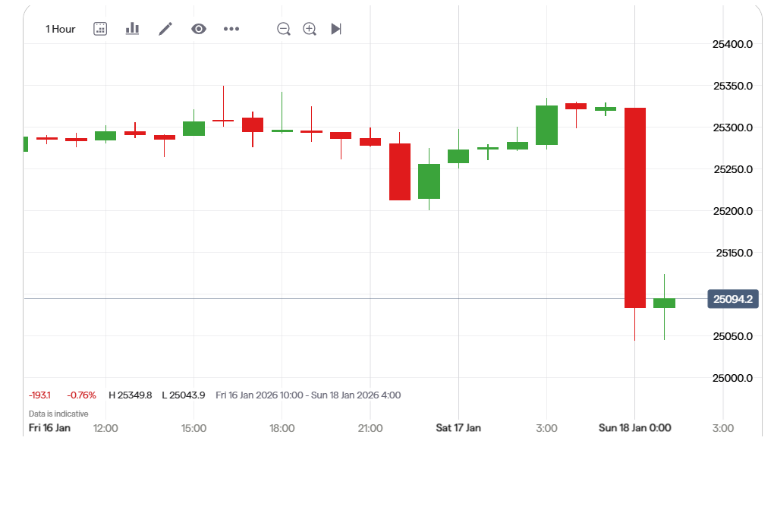
Task: Click the 25400.0 price axis label
Action: 732,44
